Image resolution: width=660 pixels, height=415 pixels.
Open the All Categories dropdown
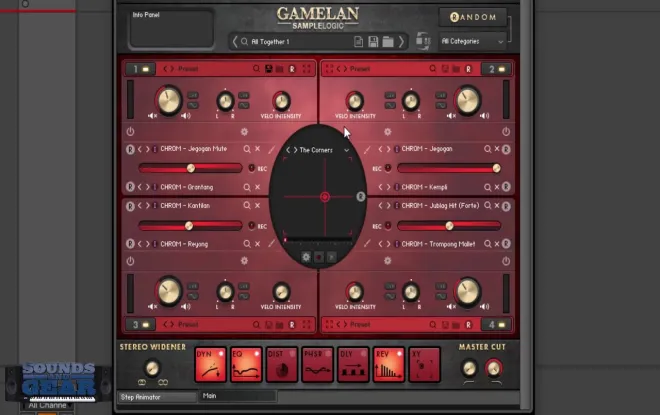click(x=474, y=42)
